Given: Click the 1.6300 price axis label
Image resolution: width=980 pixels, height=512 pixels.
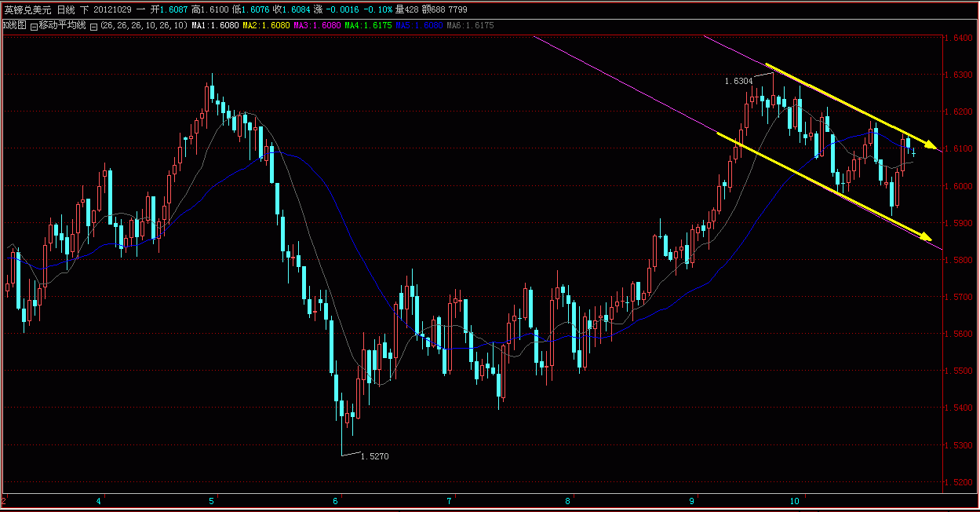Looking at the screenshot, I should point(958,75).
